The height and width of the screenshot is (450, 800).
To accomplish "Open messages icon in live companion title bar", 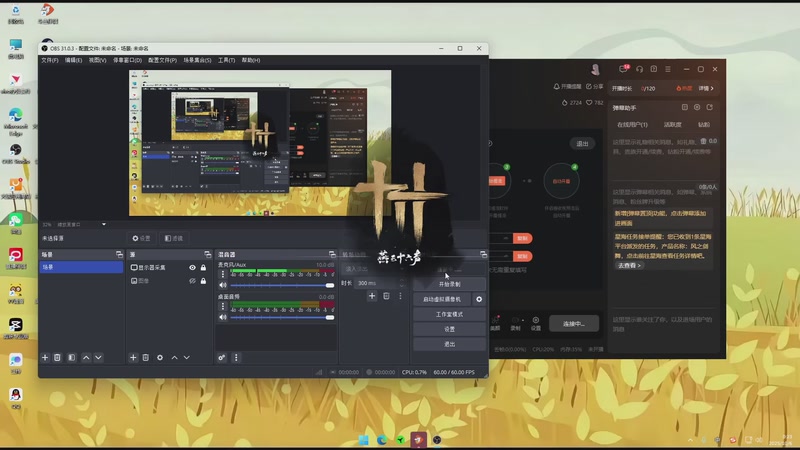I will [x=624, y=69].
